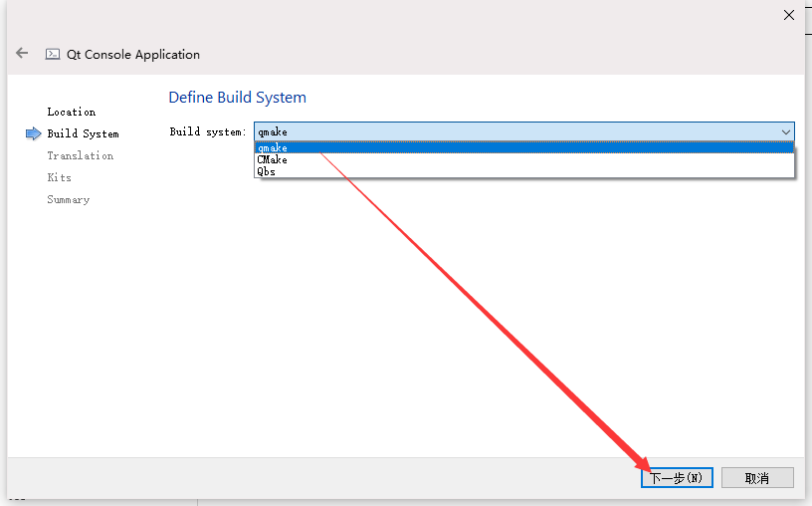The image size is (812, 506).
Task: Select the Location step in sidebar
Action: [x=72, y=112]
